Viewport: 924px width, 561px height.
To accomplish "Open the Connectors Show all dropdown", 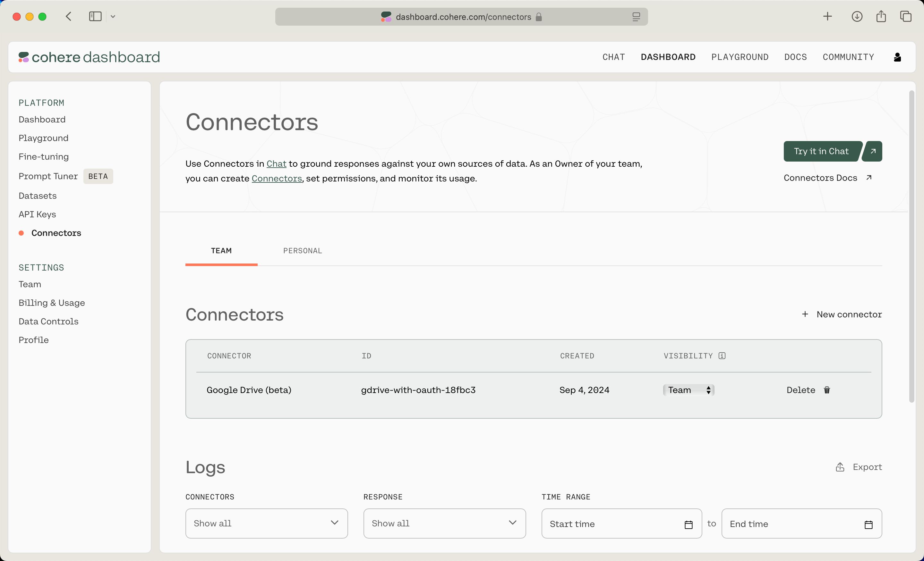I will (x=267, y=523).
